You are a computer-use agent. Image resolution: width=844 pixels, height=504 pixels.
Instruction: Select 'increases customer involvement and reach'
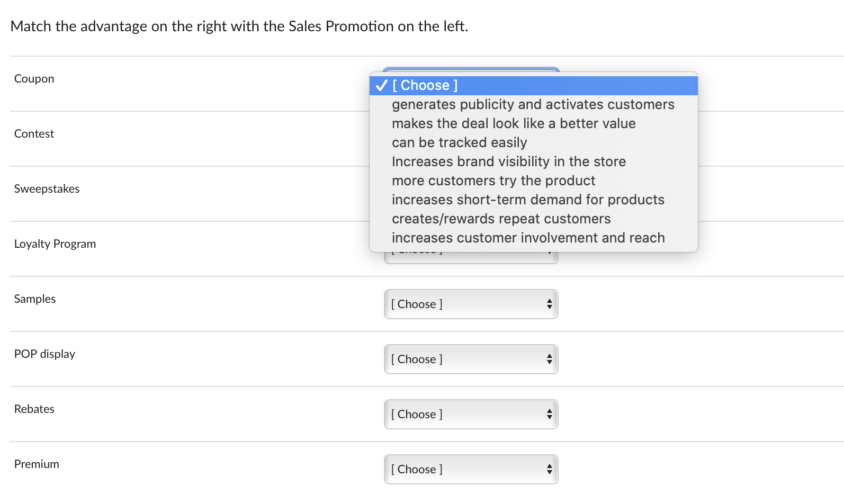tap(528, 238)
